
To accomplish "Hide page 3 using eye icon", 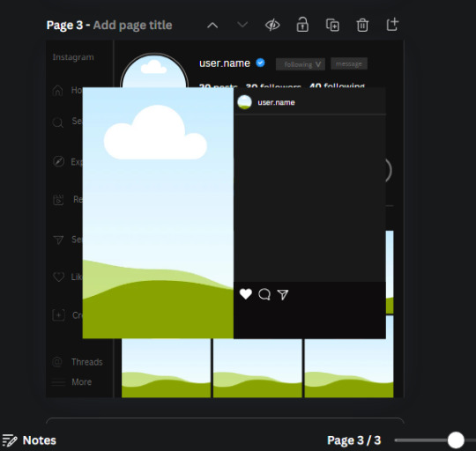I will coord(272,25).
